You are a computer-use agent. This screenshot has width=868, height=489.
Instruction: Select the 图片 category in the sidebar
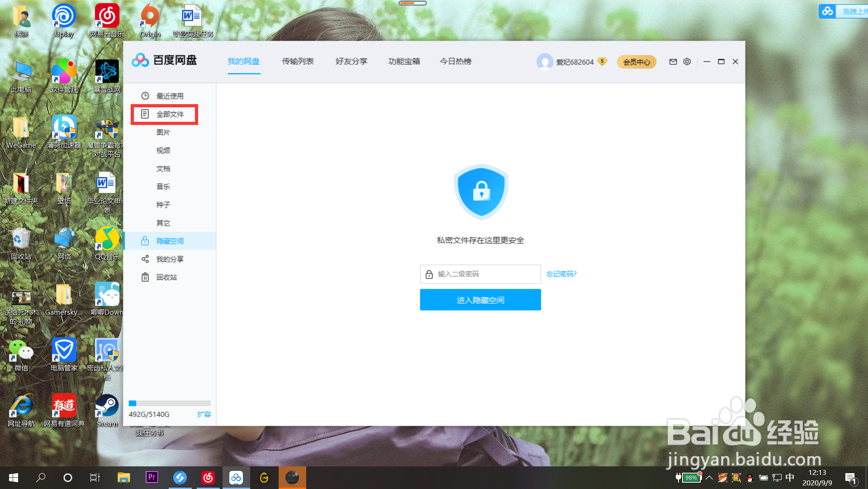[x=164, y=132]
